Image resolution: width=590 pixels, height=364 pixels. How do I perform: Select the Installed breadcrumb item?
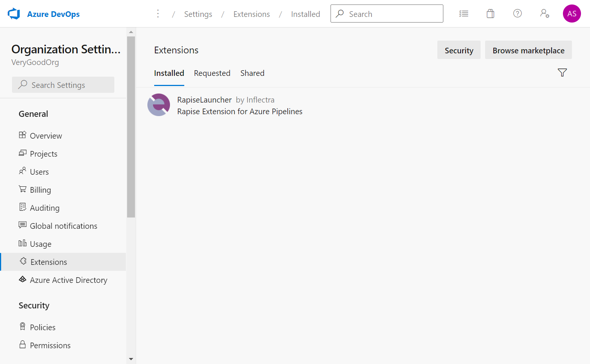click(305, 14)
